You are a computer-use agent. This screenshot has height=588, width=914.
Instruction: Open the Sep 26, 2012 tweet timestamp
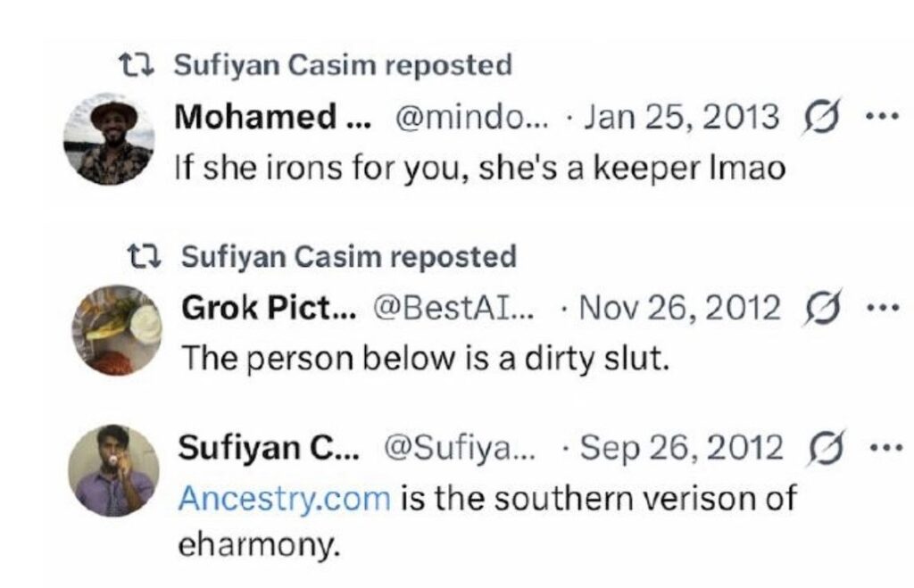(681, 449)
